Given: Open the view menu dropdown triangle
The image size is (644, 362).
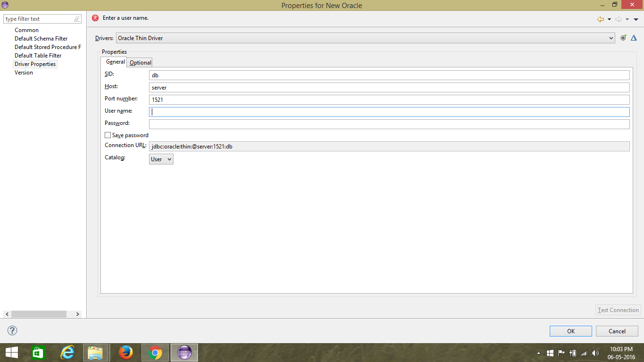Looking at the screenshot, I should (636, 20).
